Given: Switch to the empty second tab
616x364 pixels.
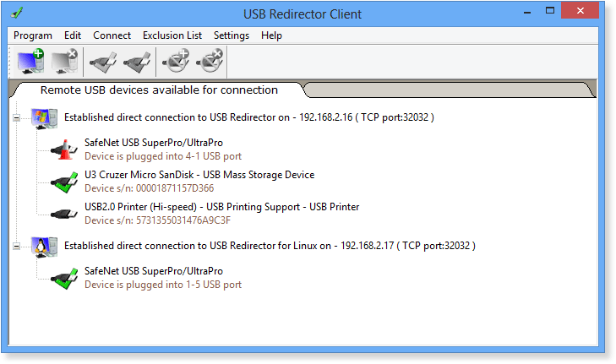Looking at the screenshot, I should [450, 90].
